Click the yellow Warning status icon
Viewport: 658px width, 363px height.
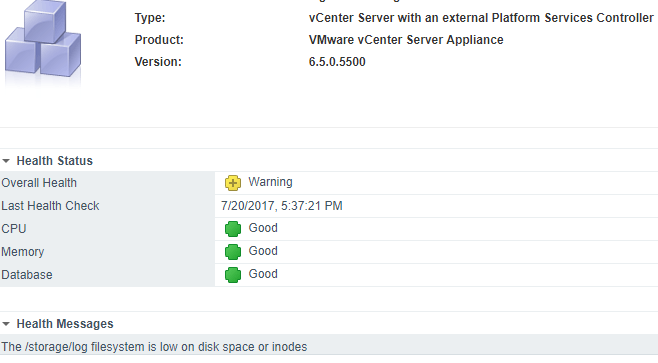click(x=233, y=183)
